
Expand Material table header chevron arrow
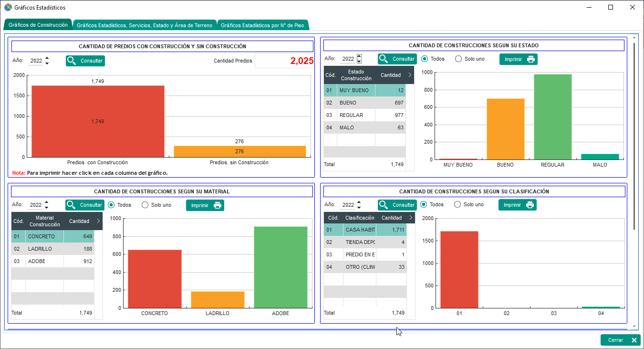(x=98, y=221)
